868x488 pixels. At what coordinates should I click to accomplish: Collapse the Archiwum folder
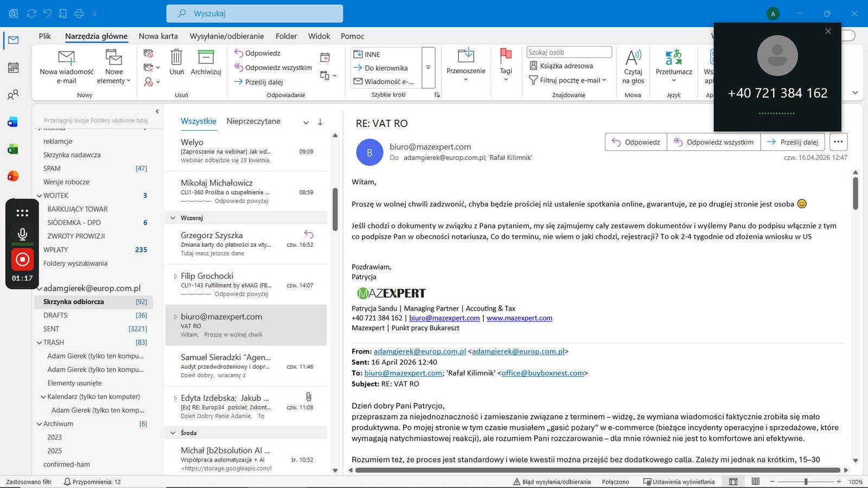coord(39,424)
